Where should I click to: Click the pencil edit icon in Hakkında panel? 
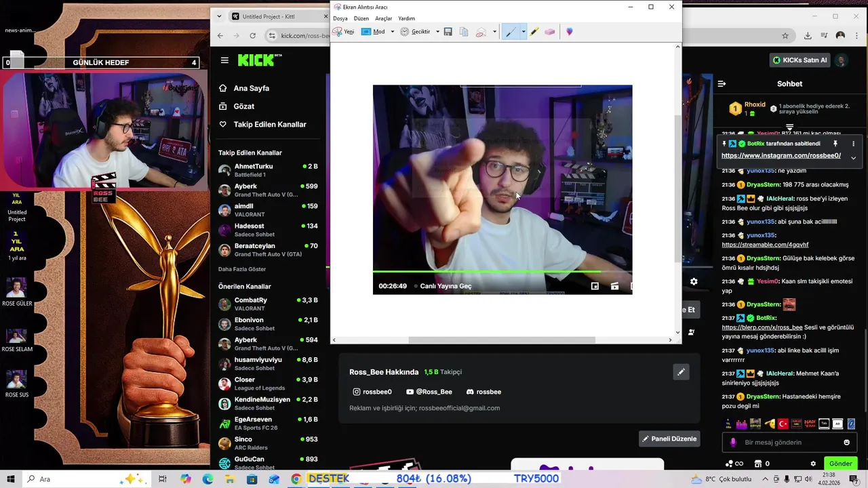681,372
